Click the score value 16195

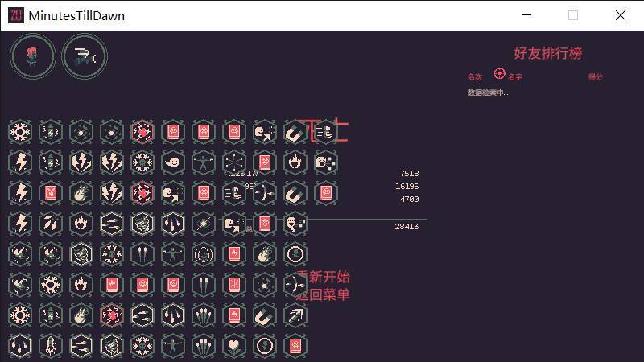point(407,186)
